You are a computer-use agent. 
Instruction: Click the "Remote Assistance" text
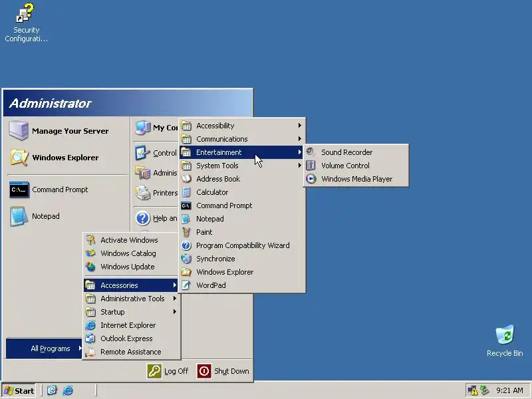[130, 352]
